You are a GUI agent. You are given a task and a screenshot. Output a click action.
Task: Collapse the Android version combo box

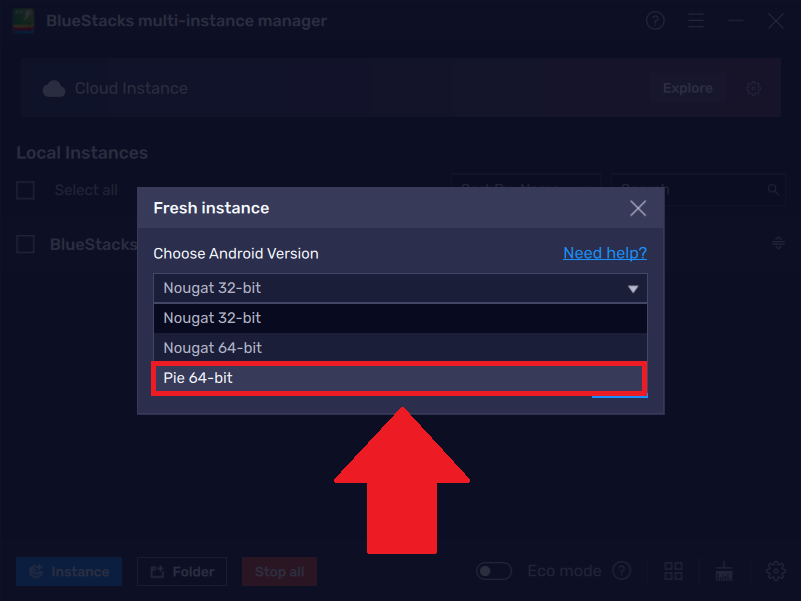click(633, 289)
